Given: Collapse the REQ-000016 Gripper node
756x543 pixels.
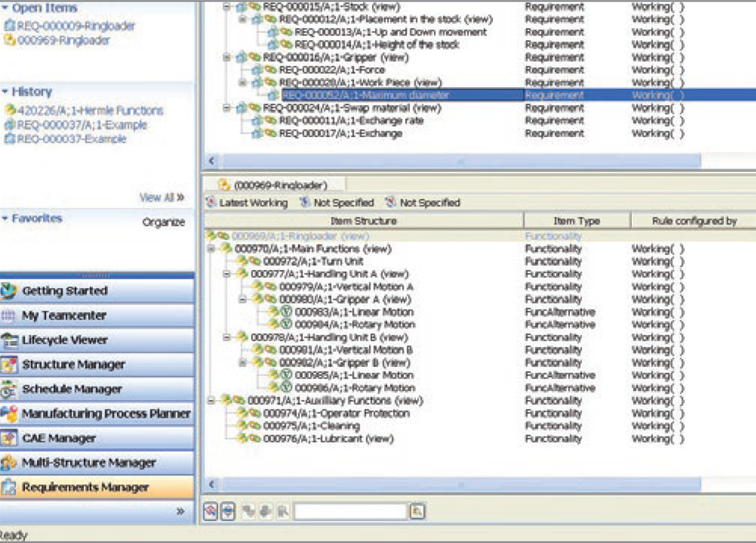Looking at the screenshot, I should point(227,57).
